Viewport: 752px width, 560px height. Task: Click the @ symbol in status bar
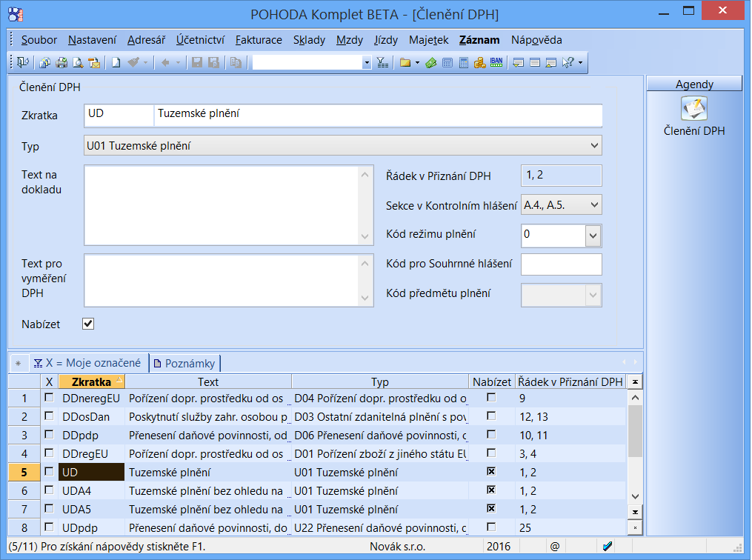click(x=554, y=546)
